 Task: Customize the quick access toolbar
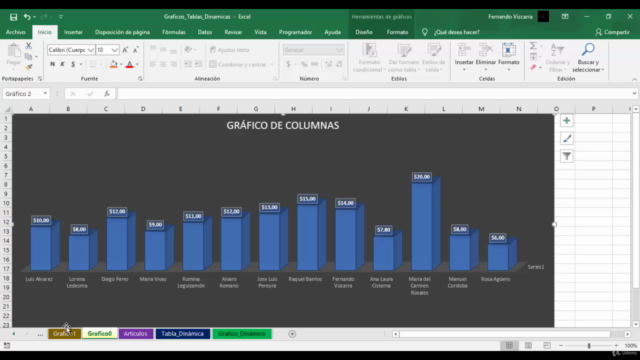click(x=61, y=17)
